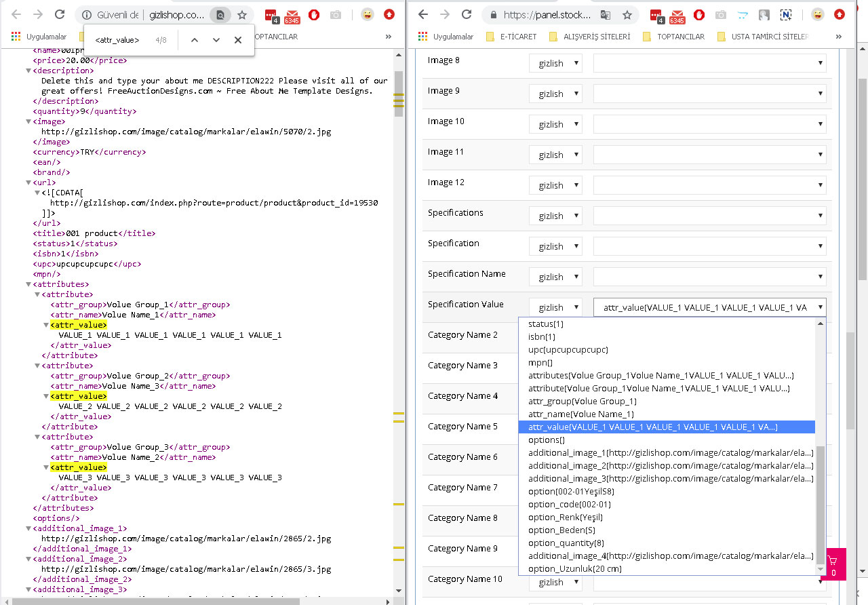Screen dimensions: 868x605
Task: Bookmark the gizlishop page with the star
Action: click(242, 14)
